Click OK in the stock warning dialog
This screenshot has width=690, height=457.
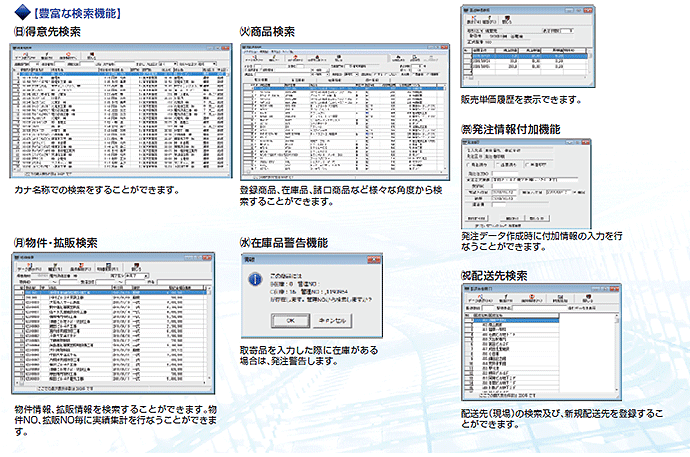pyautogui.click(x=290, y=321)
